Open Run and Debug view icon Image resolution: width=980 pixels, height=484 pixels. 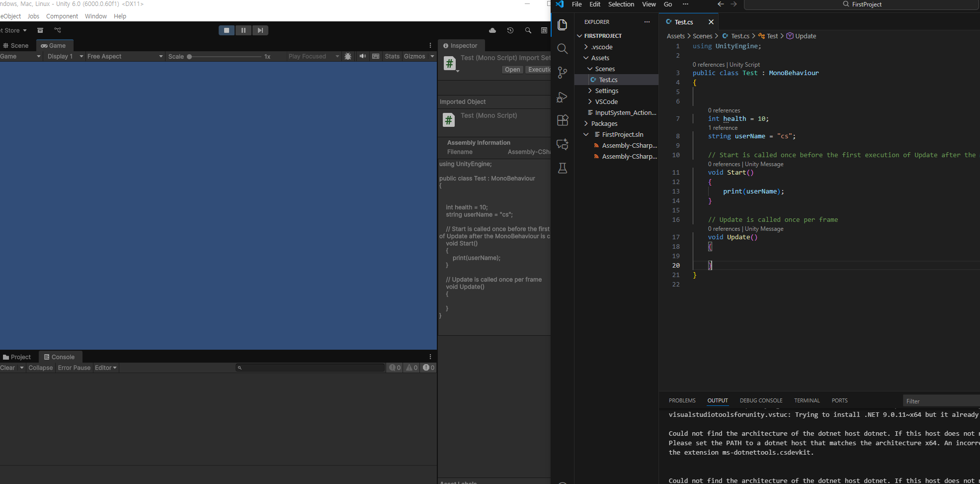pyautogui.click(x=563, y=97)
